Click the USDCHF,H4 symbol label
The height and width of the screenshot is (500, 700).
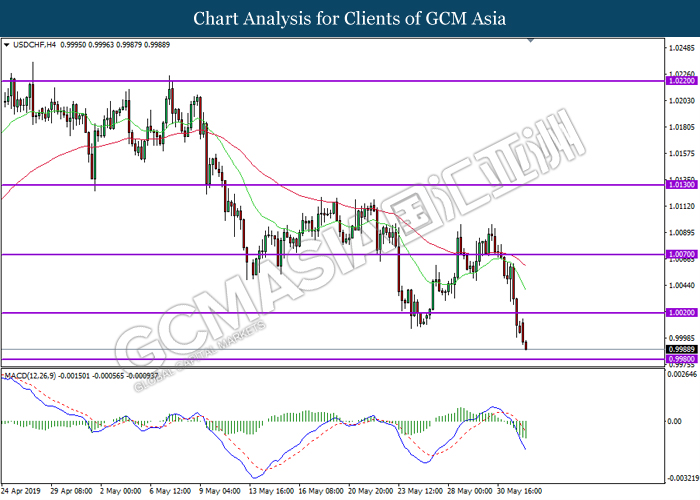tap(34, 45)
